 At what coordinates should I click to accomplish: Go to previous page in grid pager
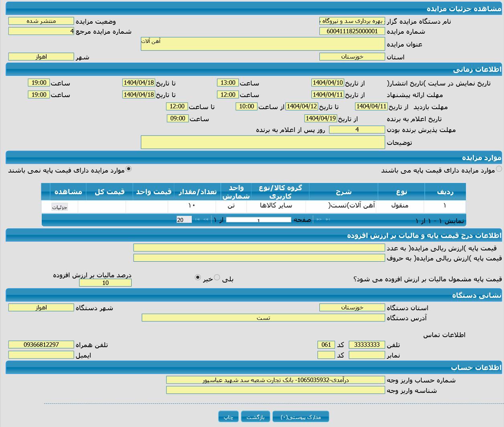point(319,220)
